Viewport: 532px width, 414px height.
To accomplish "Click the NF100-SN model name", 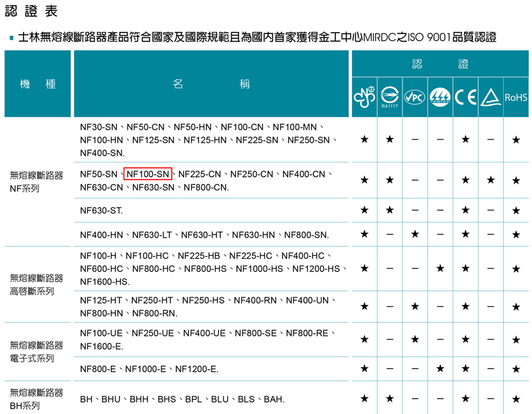I will click(x=148, y=174).
